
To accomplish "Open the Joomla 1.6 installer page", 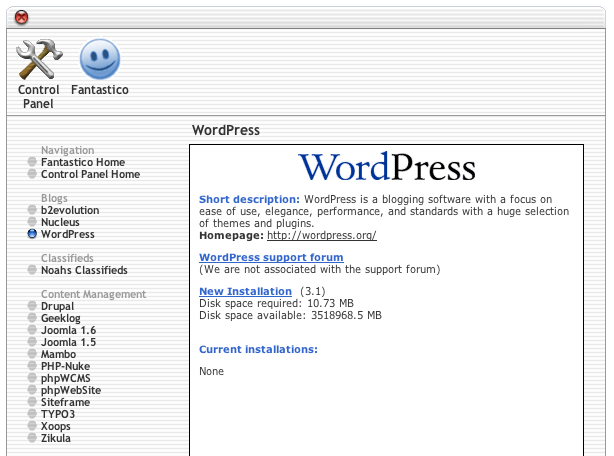I will tap(68, 331).
